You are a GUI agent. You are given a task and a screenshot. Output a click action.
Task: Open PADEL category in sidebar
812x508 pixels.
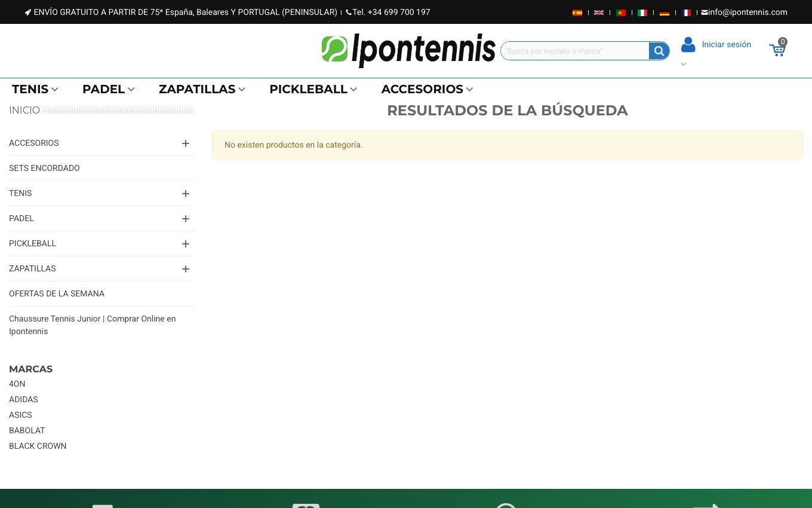pos(21,218)
